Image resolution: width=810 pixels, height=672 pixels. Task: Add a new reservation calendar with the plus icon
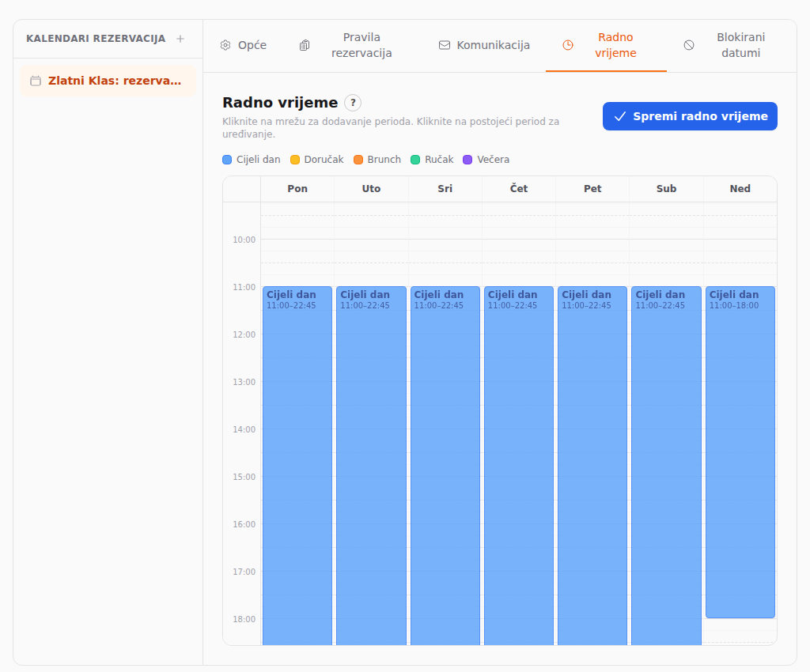(x=180, y=39)
